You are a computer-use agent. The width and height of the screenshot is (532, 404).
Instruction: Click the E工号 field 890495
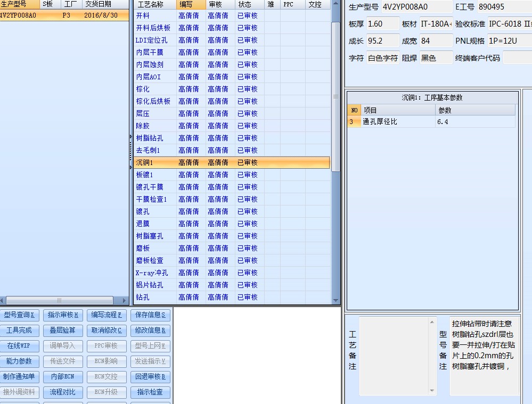pos(504,7)
